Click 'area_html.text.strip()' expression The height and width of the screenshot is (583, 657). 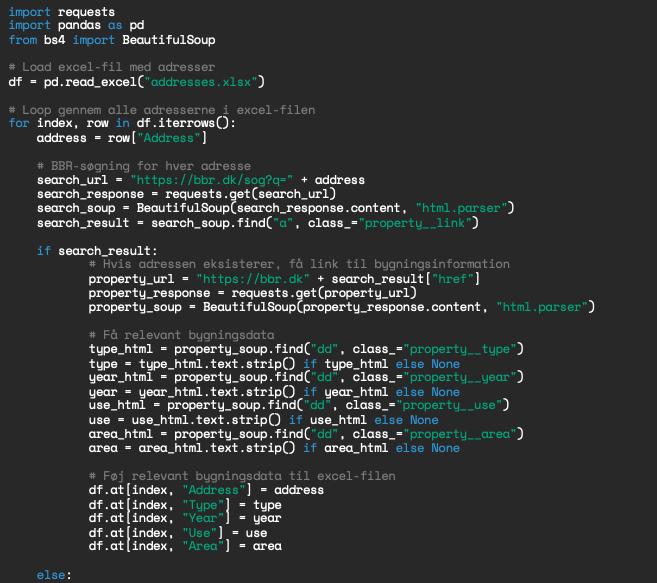pos(217,448)
